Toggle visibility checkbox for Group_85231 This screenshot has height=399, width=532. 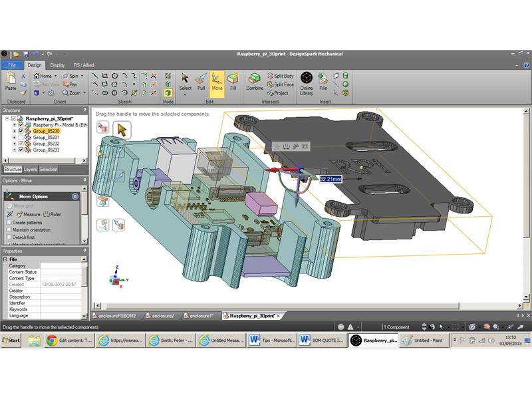point(21,138)
